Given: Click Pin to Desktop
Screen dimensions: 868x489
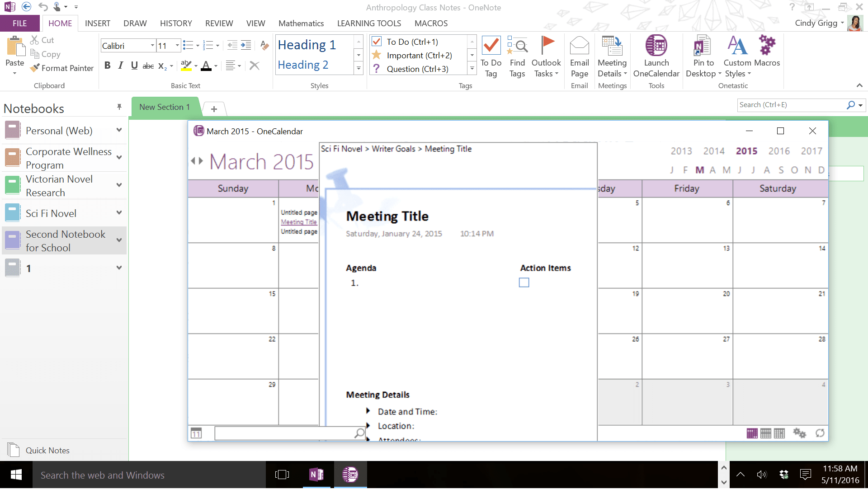Looking at the screenshot, I should pos(703,57).
